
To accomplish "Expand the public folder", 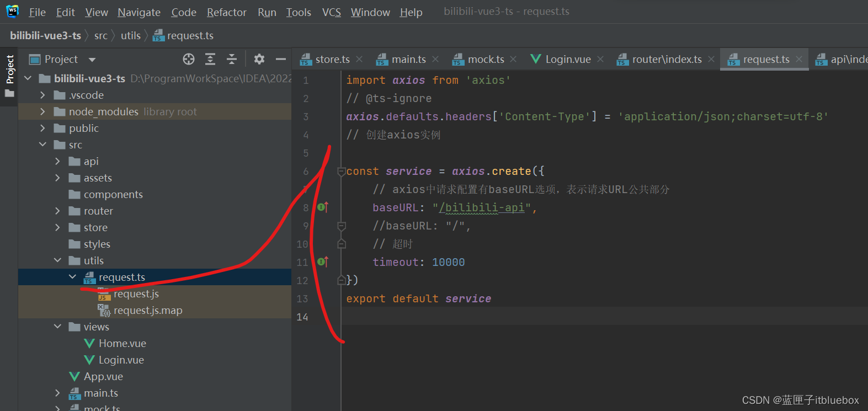I will (x=42, y=128).
